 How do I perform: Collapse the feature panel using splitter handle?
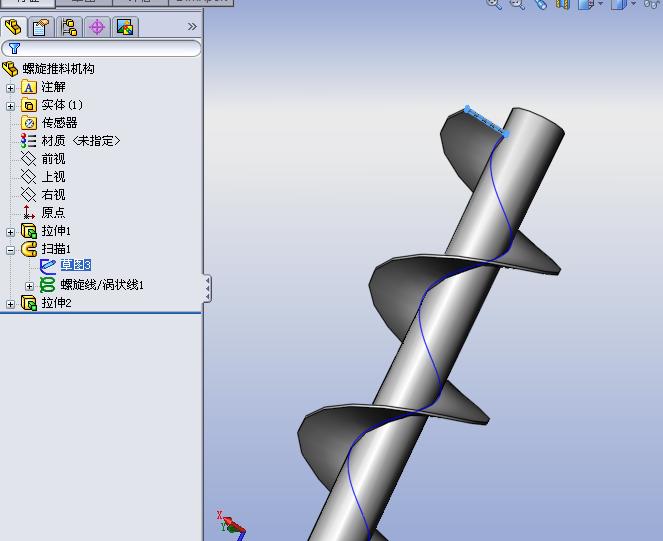(207, 288)
